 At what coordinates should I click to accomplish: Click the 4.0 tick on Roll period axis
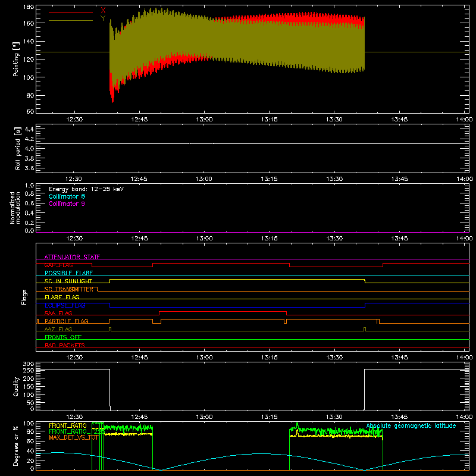point(29,149)
